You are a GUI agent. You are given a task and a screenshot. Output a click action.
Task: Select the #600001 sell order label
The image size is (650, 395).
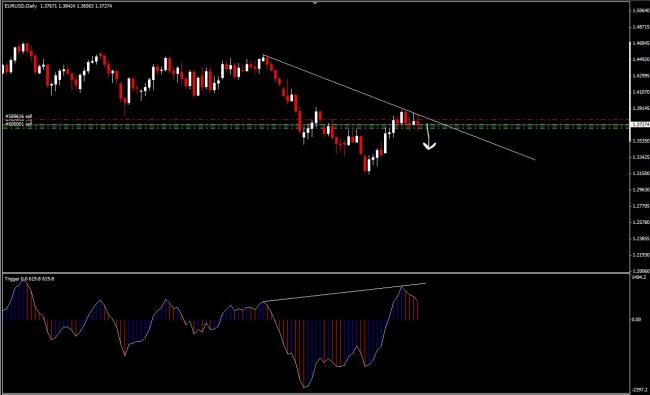click(x=19, y=124)
